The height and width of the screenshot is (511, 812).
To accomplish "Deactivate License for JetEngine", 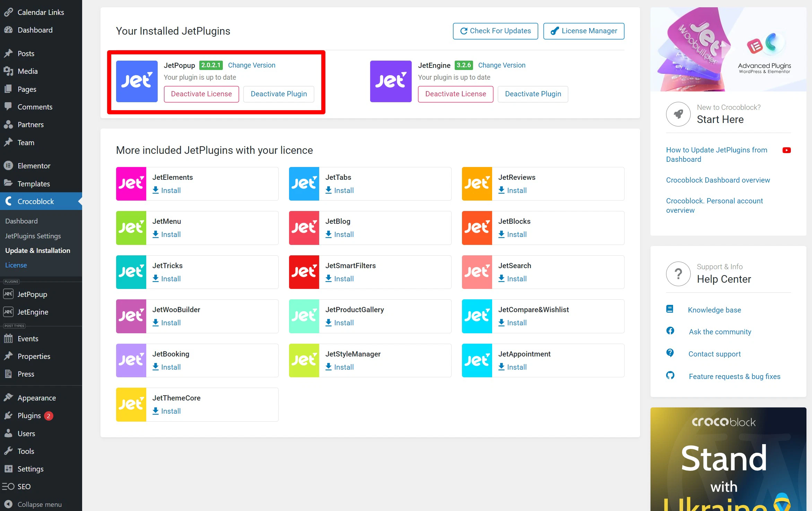I will coord(455,94).
